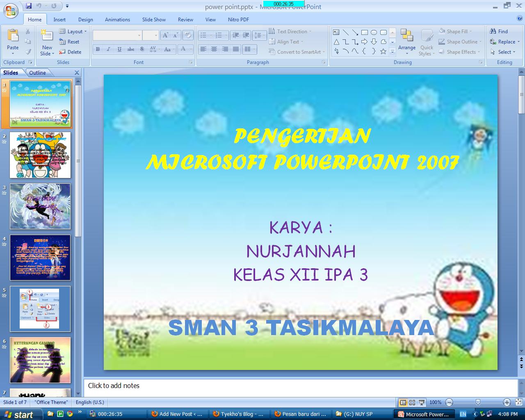Expand the Text Direction menu

pyautogui.click(x=290, y=32)
